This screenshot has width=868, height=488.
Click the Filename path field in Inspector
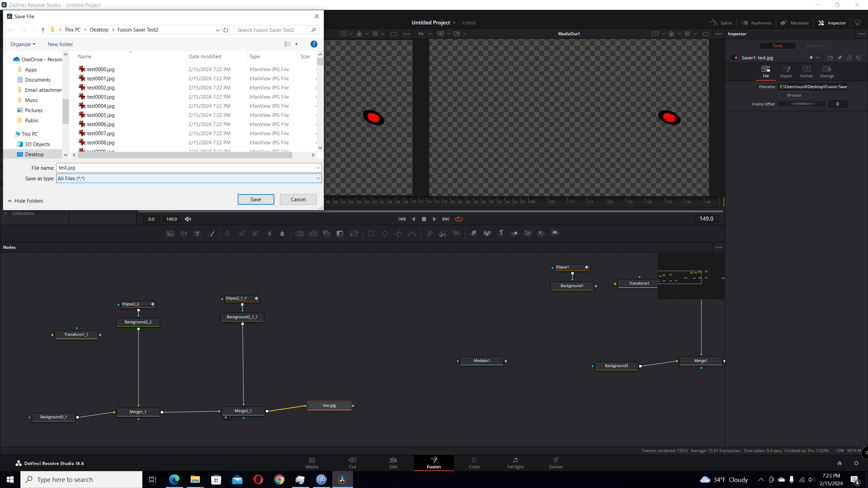[x=813, y=87]
